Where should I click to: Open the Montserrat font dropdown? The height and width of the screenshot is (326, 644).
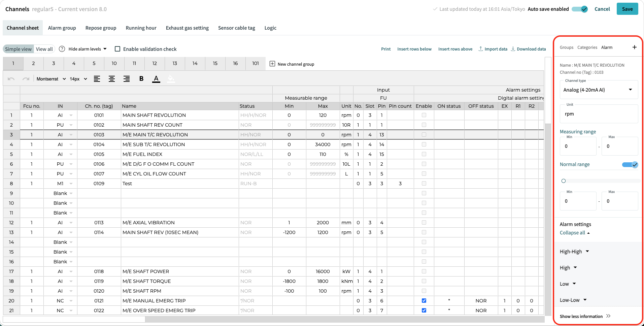click(51, 79)
